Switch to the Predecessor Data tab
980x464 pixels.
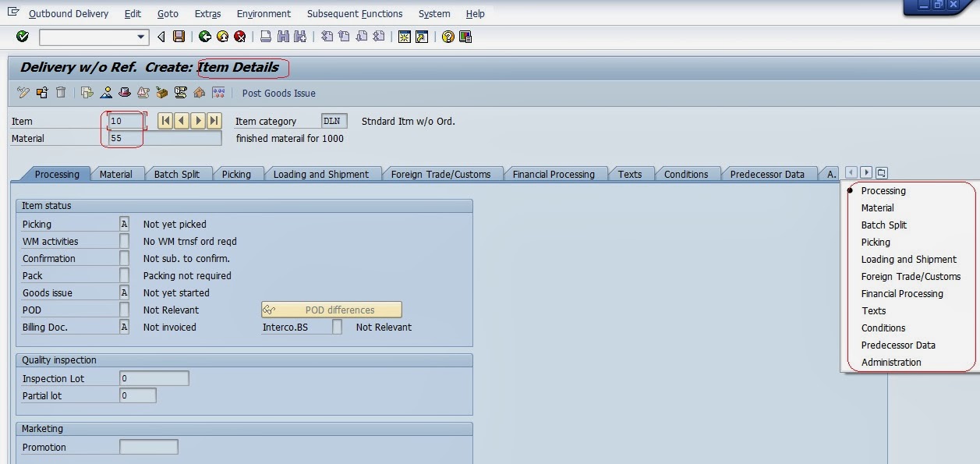(767, 174)
